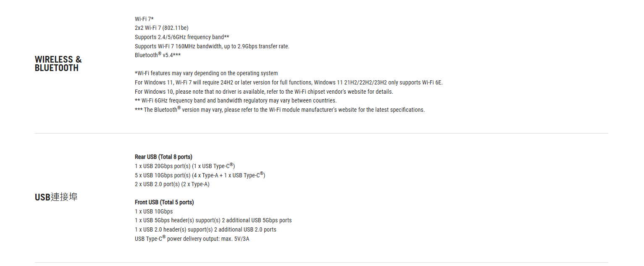Select the "2x2 Wi-Fi 7 (802.11be)" text

(x=162, y=28)
